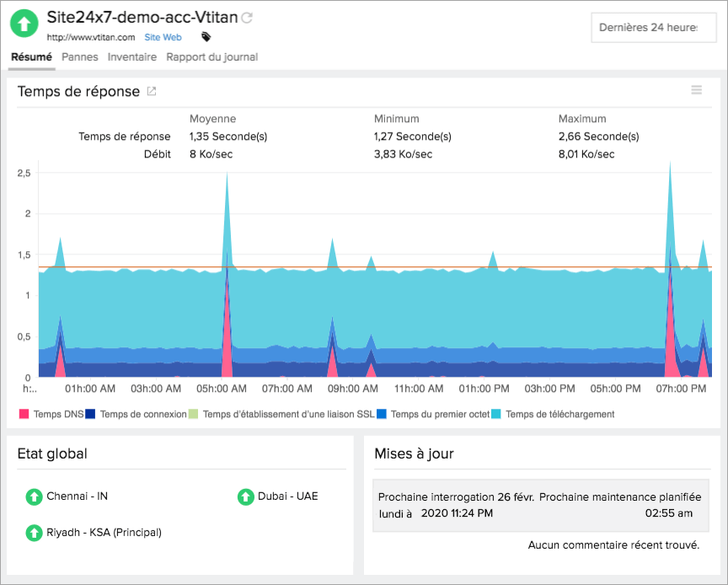Viewport: 728px width, 585px height.
Task: Select the Riyadh - KSA (Principal) location
Action: (104, 533)
